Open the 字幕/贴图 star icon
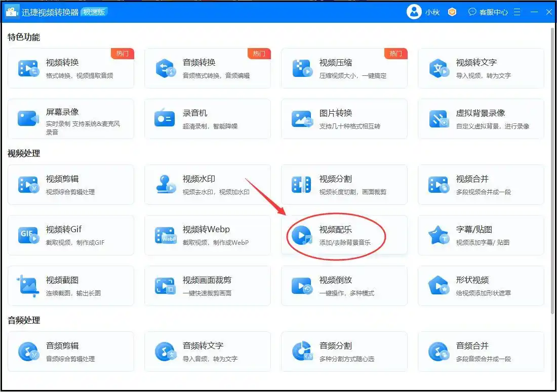This screenshot has width=557, height=392. [439, 235]
